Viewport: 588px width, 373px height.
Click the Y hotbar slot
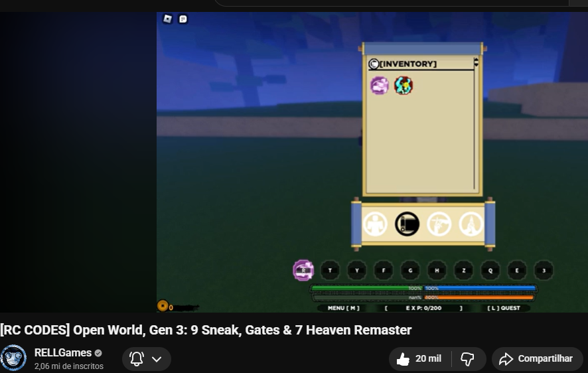click(356, 270)
